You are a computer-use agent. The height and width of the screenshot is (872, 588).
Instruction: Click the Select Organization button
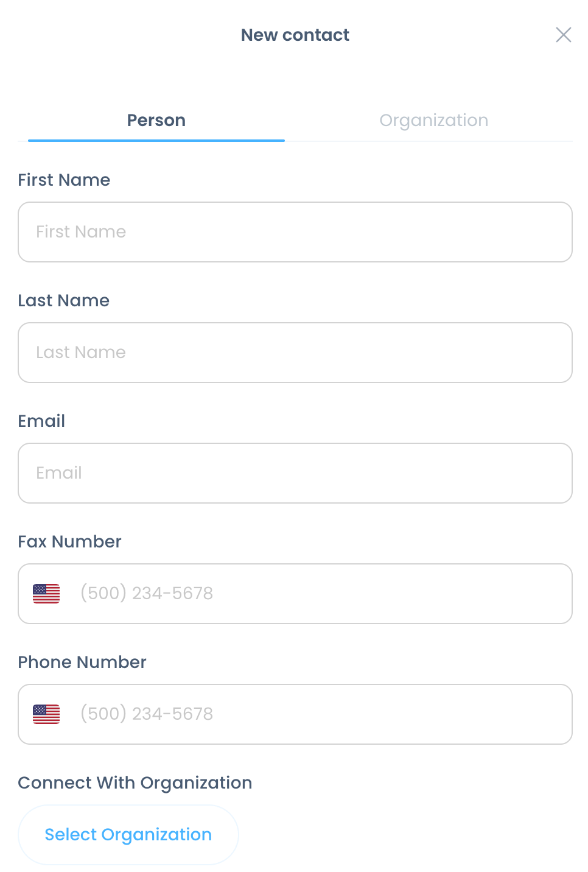coord(128,835)
